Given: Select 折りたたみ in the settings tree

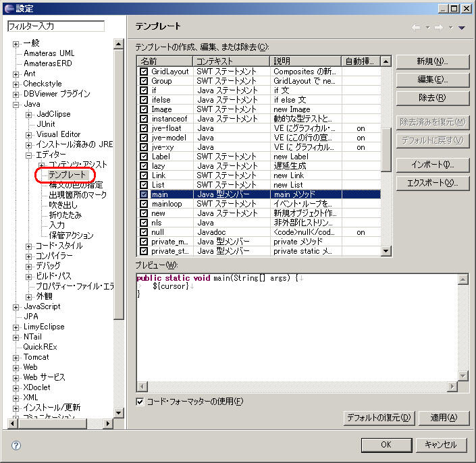Looking at the screenshot, I should point(65,215).
